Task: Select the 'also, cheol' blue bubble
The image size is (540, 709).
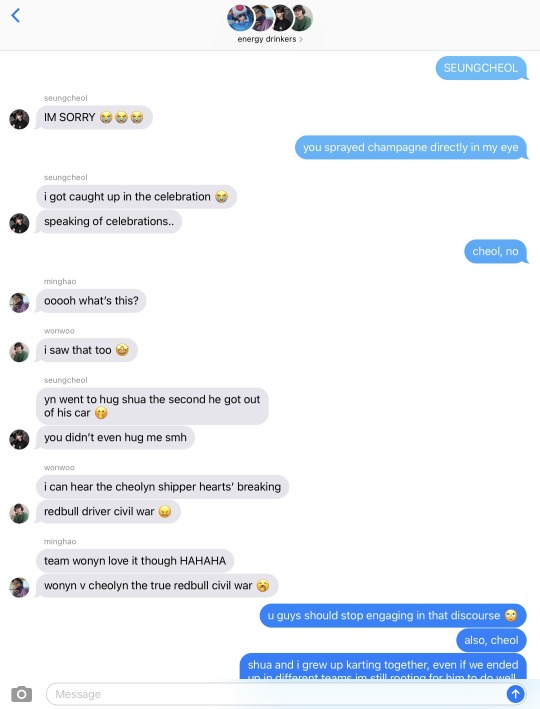Action: point(492,640)
